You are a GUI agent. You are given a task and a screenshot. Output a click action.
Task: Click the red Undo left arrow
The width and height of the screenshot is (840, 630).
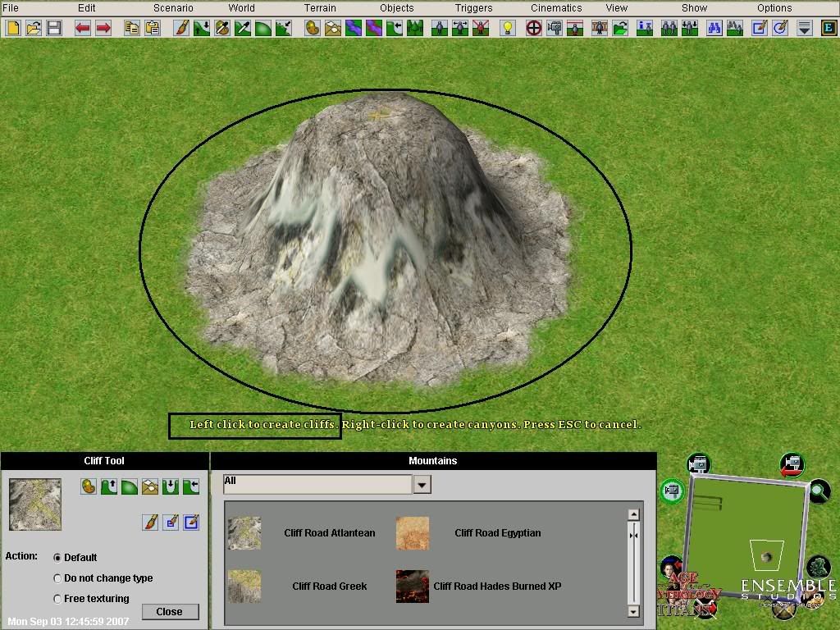(83, 28)
